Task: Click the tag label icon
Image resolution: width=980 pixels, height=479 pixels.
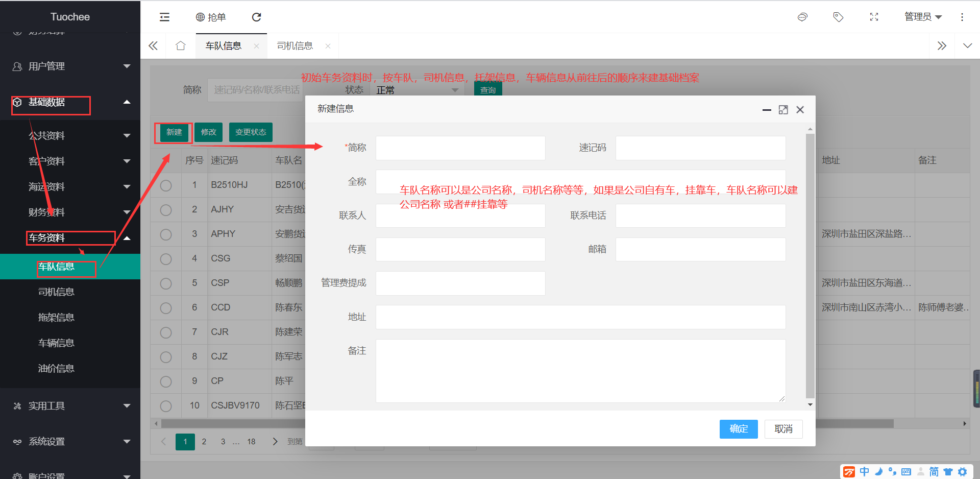Action: tap(838, 17)
